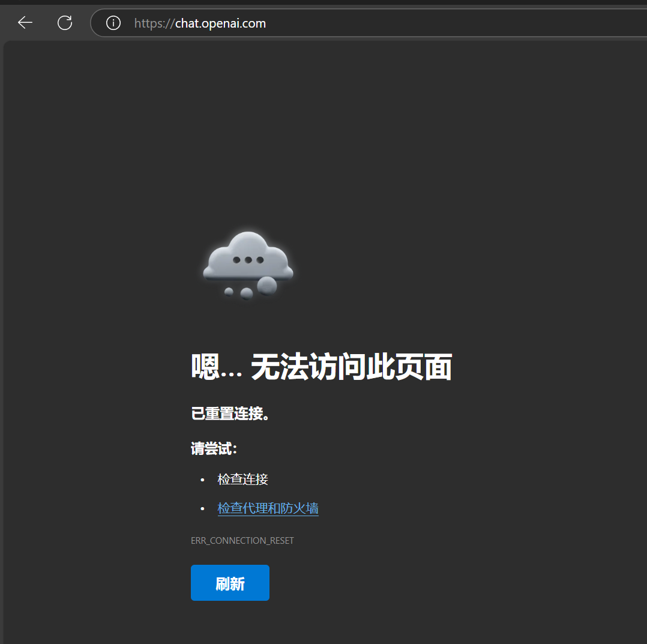Click the 已重置连接 message
The image size is (647, 644).
(230, 414)
